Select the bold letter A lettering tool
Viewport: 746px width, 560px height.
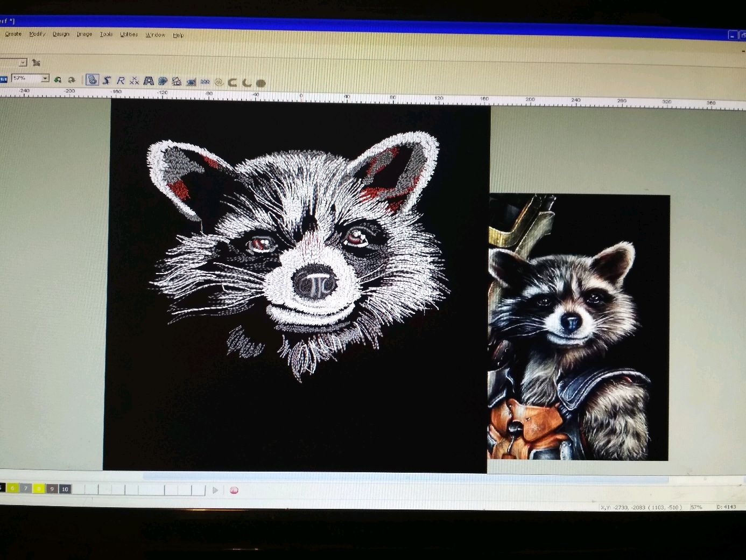(x=149, y=81)
